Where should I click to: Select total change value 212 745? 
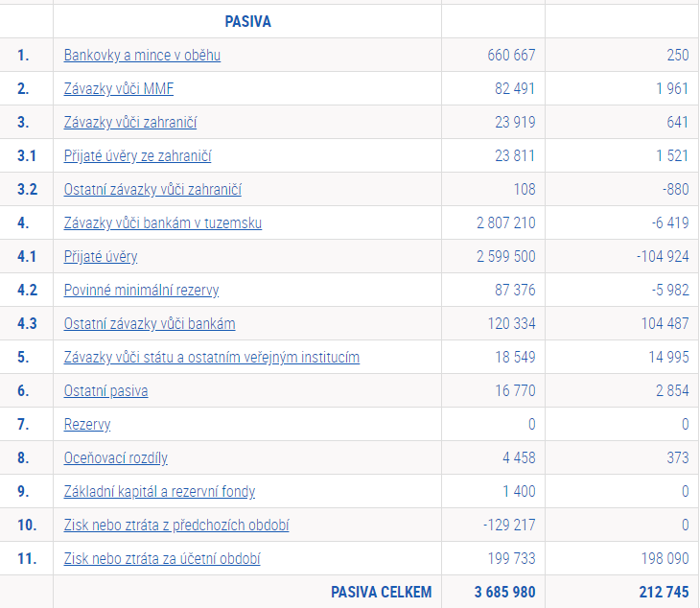664,593
